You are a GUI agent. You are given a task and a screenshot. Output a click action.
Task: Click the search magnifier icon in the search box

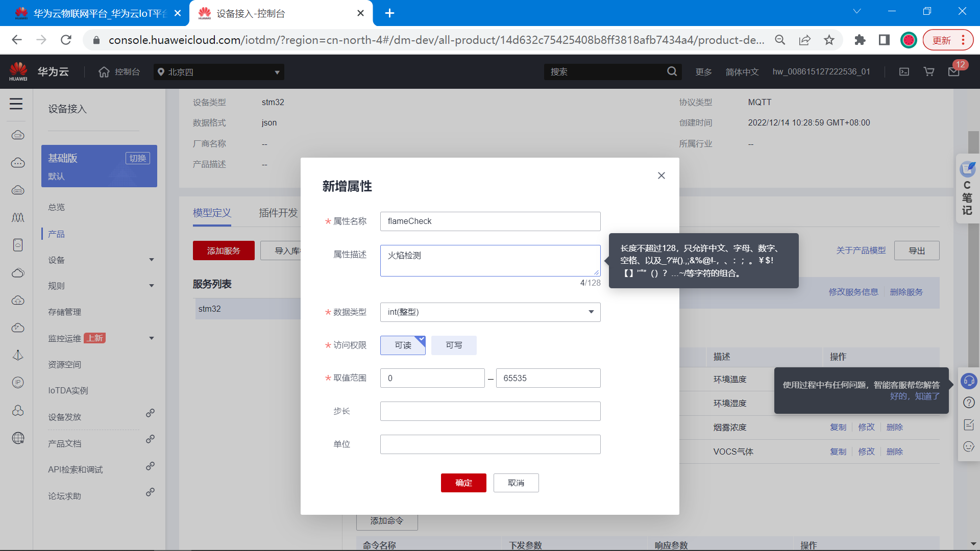coord(672,71)
